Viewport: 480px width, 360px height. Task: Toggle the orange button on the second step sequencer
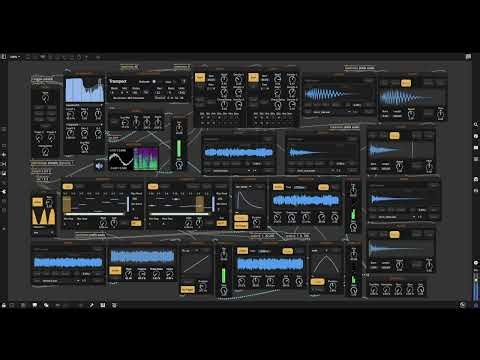click(x=153, y=187)
